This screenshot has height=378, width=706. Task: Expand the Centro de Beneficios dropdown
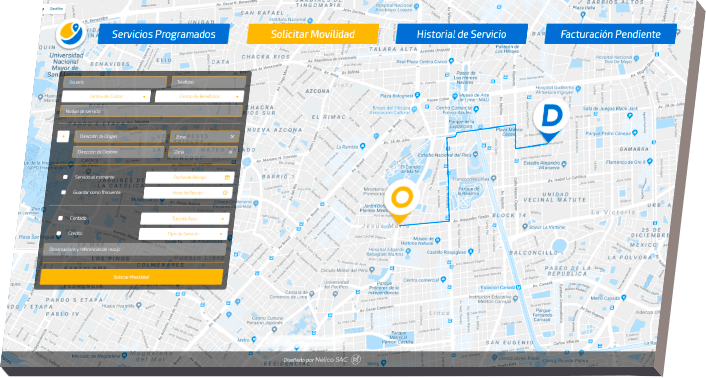(199, 96)
